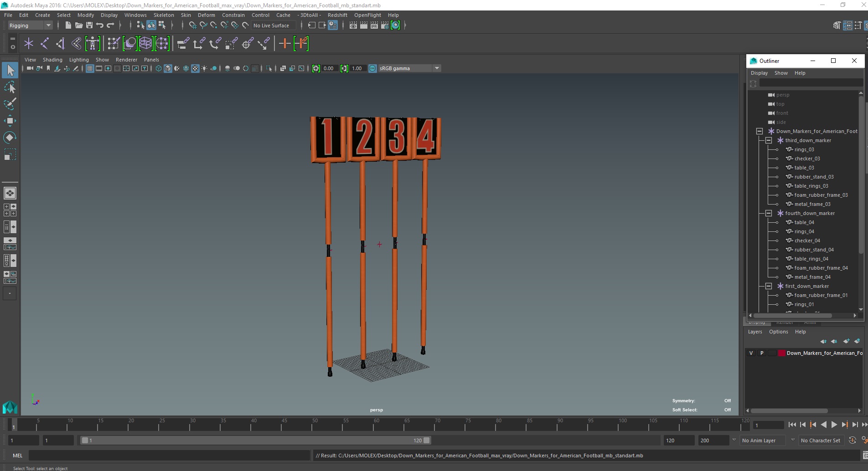
Task: Click the Outliner vertical scrollbar
Action: tap(861, 174)
